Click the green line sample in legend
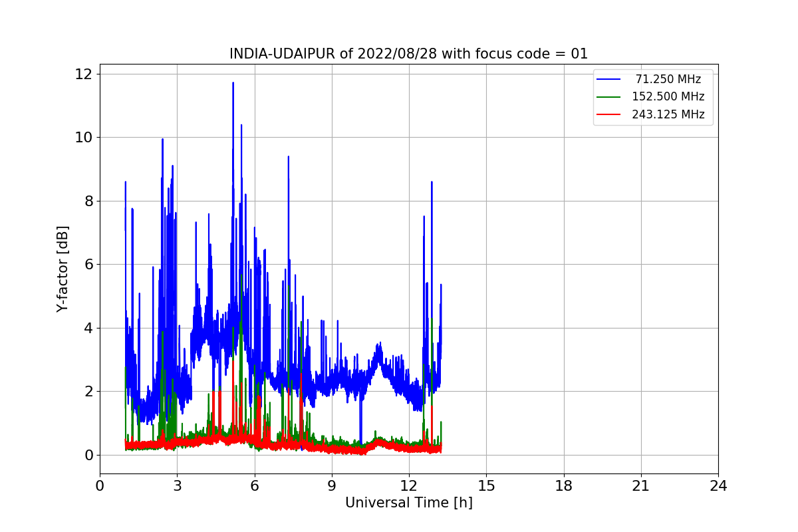The height and width of the screenshot is (532, 798). point(608,97)
